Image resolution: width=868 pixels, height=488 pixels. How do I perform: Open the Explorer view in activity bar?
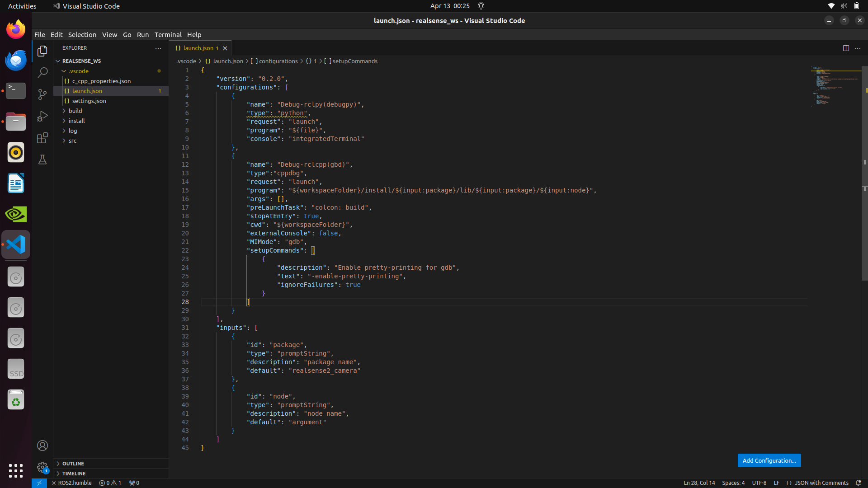click(42, 51)
